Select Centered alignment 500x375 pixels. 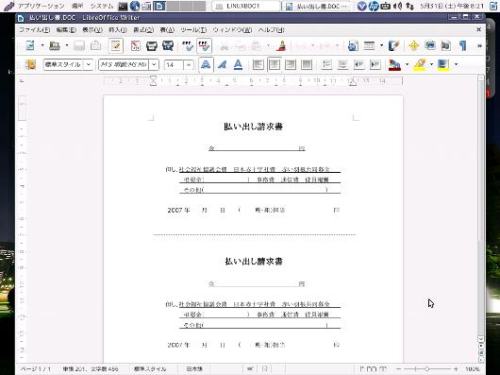point(274,64)
